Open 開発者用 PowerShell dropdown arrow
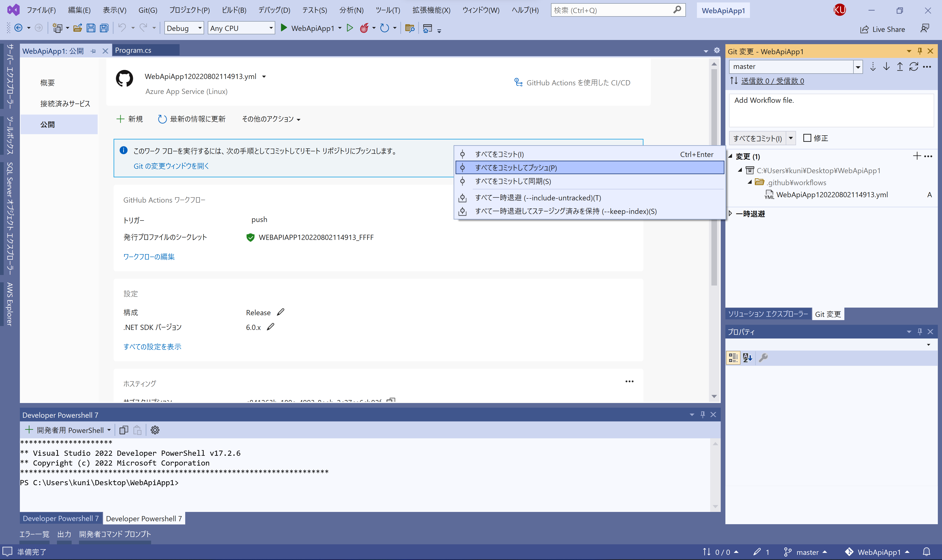This screenshot has height=560, width=942. pos(109,430)
